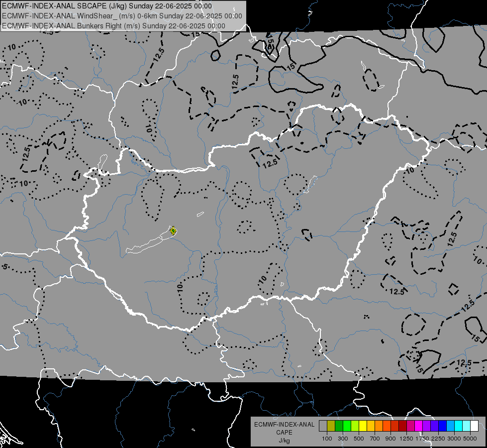Screen dimensions: 487x448
Task: Click the 100 legend value
Action: (x=327, y=439)
